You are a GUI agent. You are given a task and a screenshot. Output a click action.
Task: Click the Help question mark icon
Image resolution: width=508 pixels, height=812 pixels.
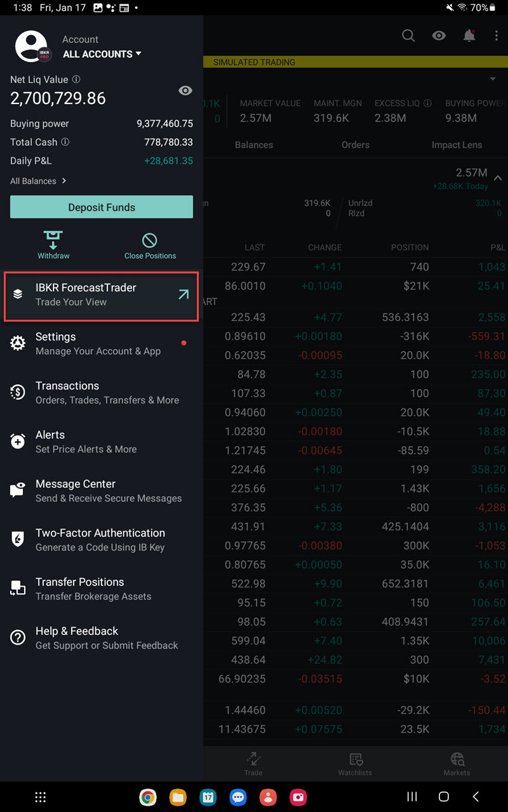tap(18, 638)
